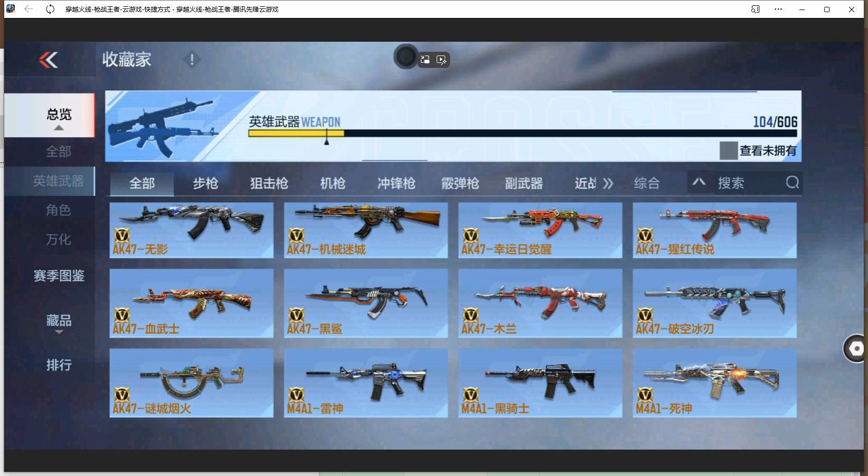
Task: Expand more weapon categories with double arrow
Action: 608,183
